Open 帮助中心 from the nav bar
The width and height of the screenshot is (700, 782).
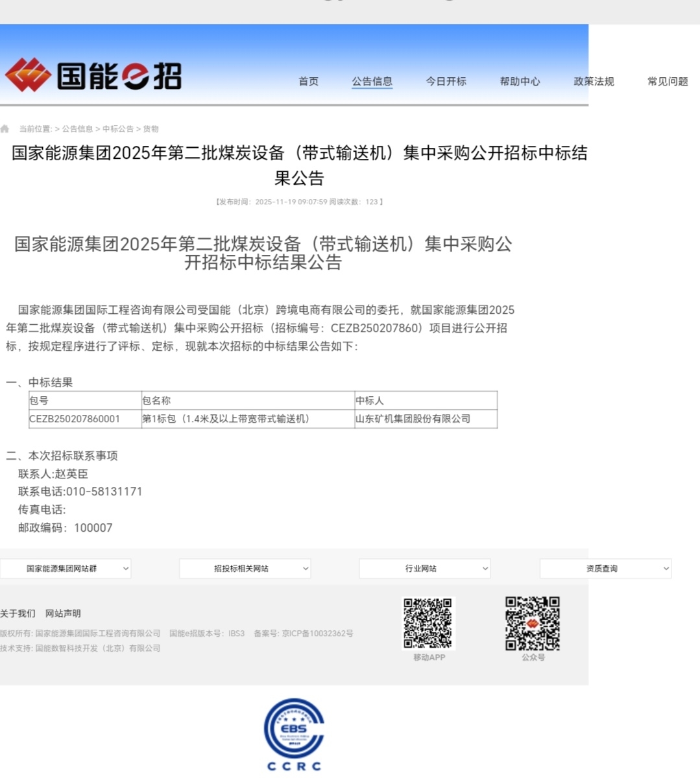520,82
